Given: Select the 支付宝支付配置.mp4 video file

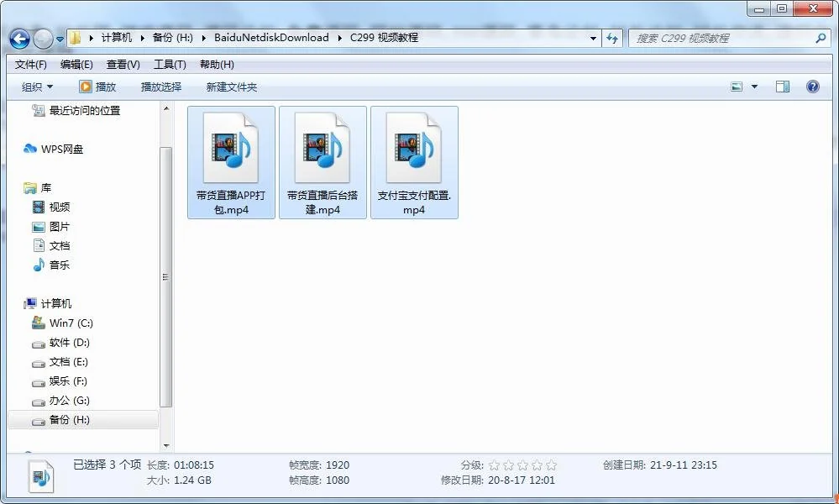Looking at the screenshot, I should tap(414, 162).
